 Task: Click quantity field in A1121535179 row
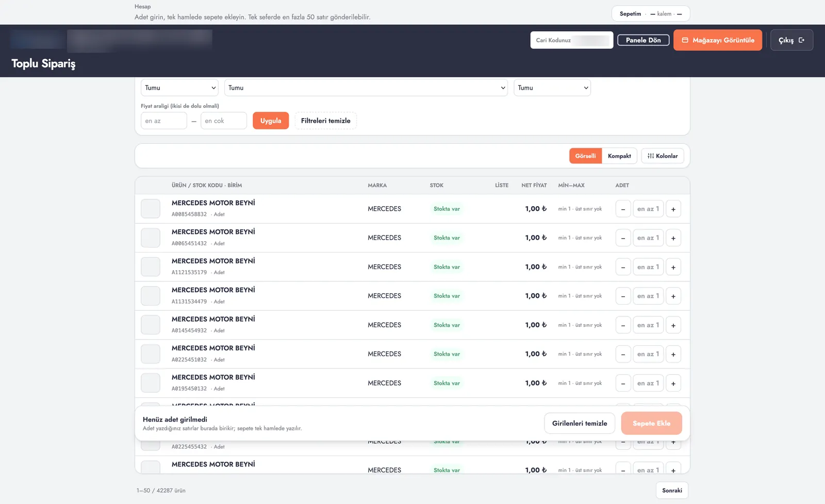click(648, 267)
